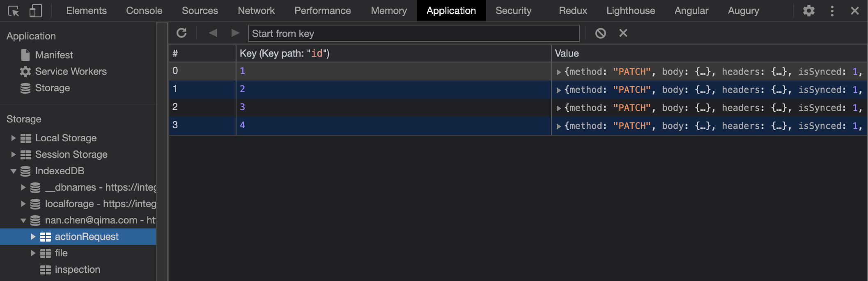Go to previous page of entries
Screen dimensions: 868x281
coord(213,33)
